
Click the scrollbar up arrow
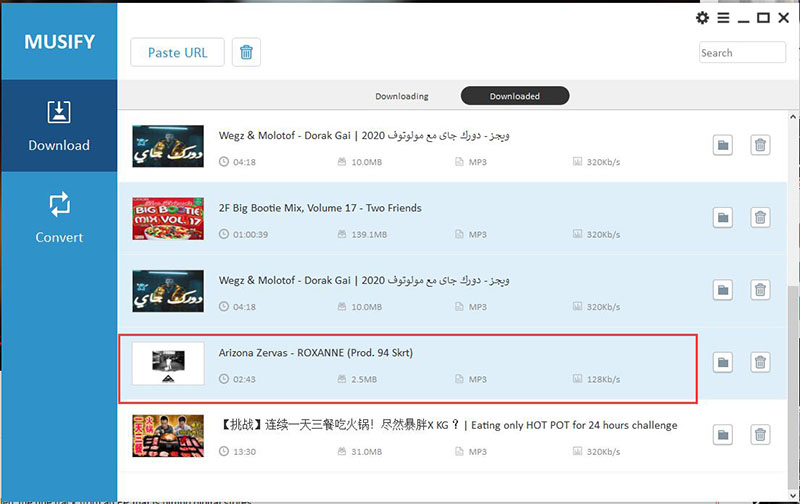793,117
